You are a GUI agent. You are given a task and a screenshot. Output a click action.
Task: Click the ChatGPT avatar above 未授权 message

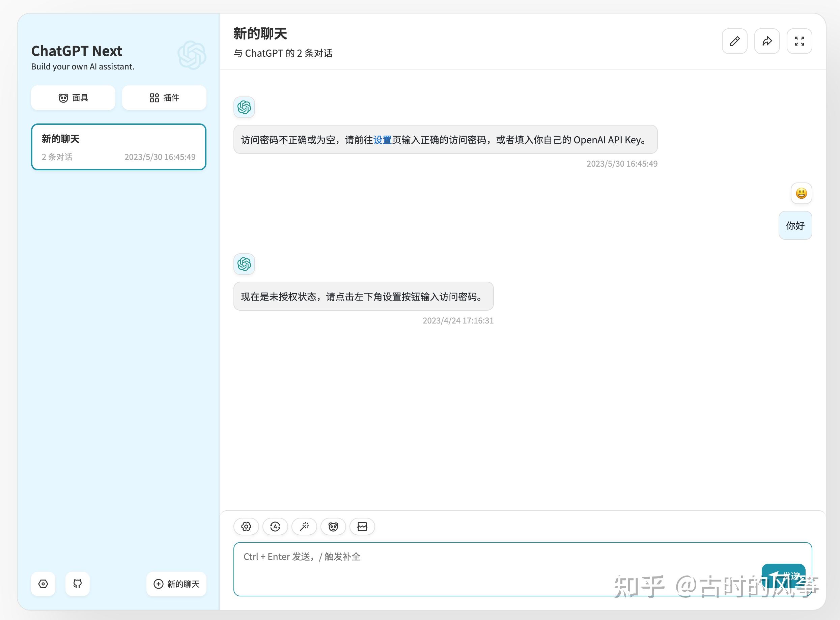coord(244,264)
